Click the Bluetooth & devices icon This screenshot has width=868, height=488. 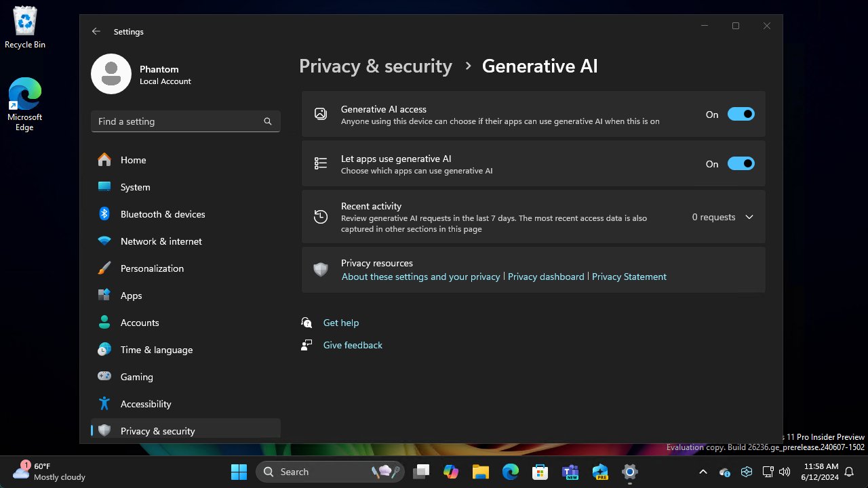104,214
